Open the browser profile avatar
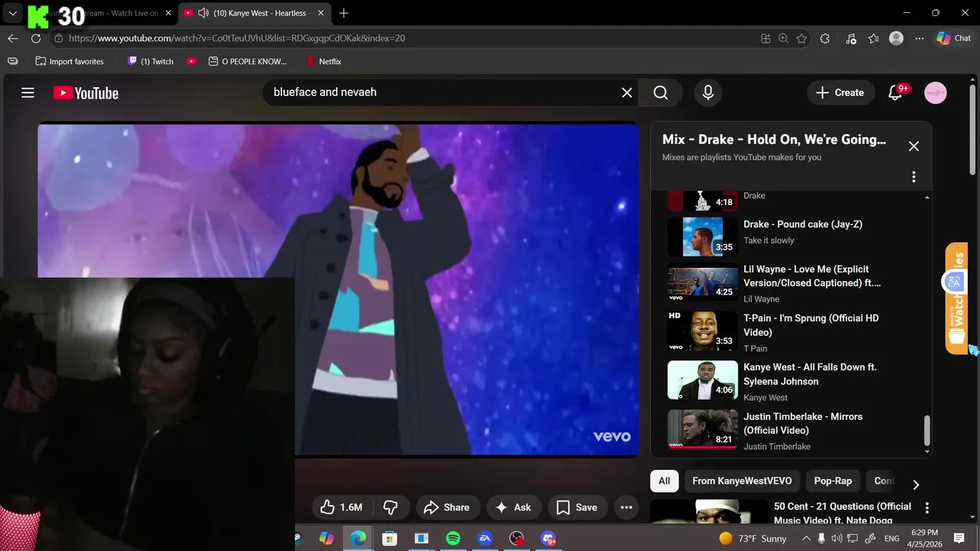The image size is (980, 551). click(897, 38)
